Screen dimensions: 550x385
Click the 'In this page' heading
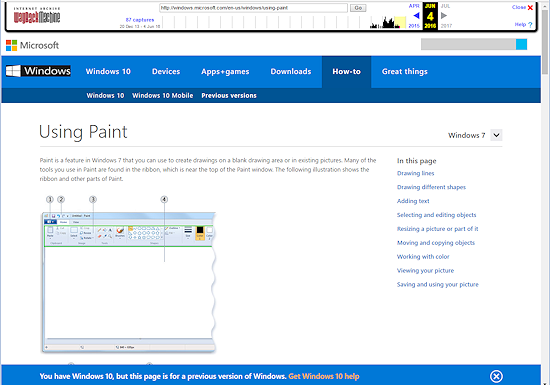click(416, 161)
